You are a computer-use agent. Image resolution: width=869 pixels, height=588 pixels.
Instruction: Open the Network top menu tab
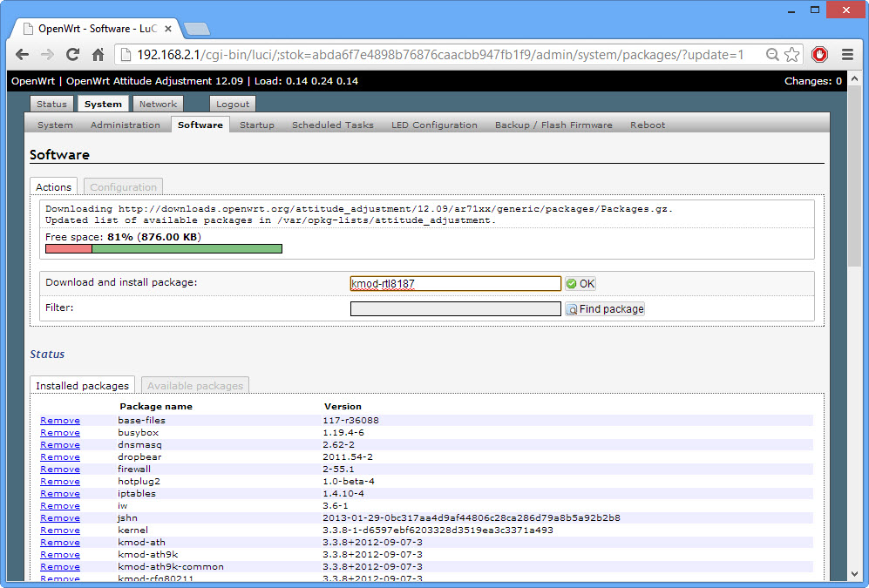(158, 104)
